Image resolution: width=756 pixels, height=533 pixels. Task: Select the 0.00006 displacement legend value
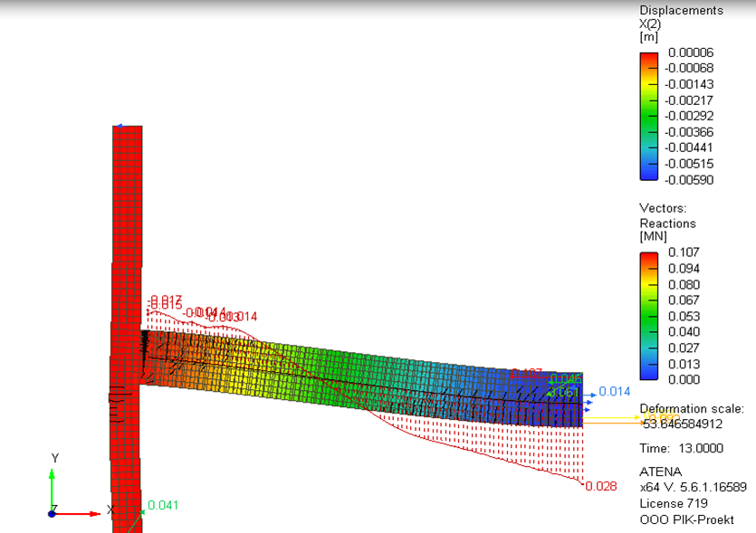point(691,52)
